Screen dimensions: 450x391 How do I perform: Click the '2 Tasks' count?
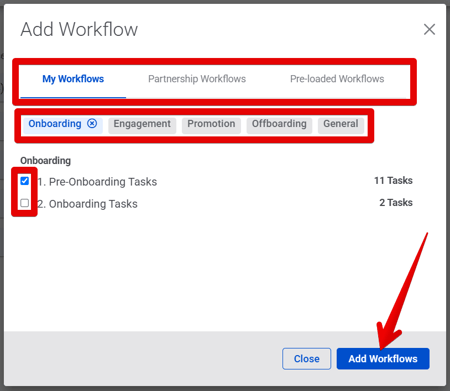[x=396, y=203]
